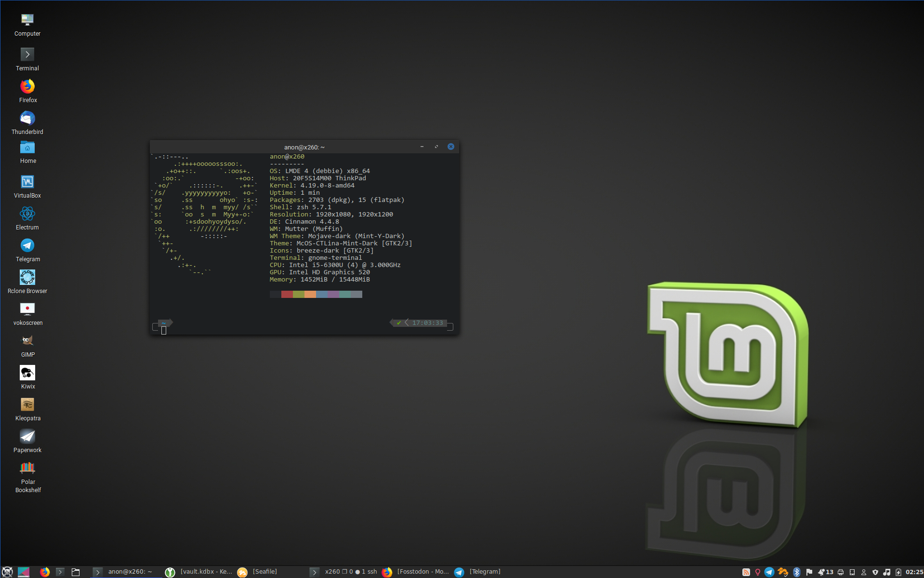Open the RSS feed tray icon

[x=746, y=572]
